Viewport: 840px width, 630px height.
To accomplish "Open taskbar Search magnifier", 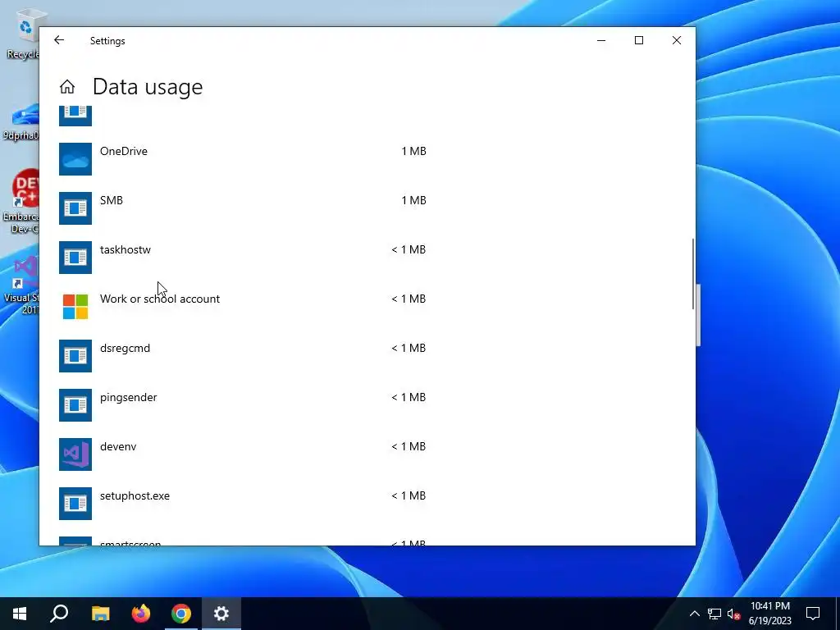I will pyautogui.click(x=59, y=614).
